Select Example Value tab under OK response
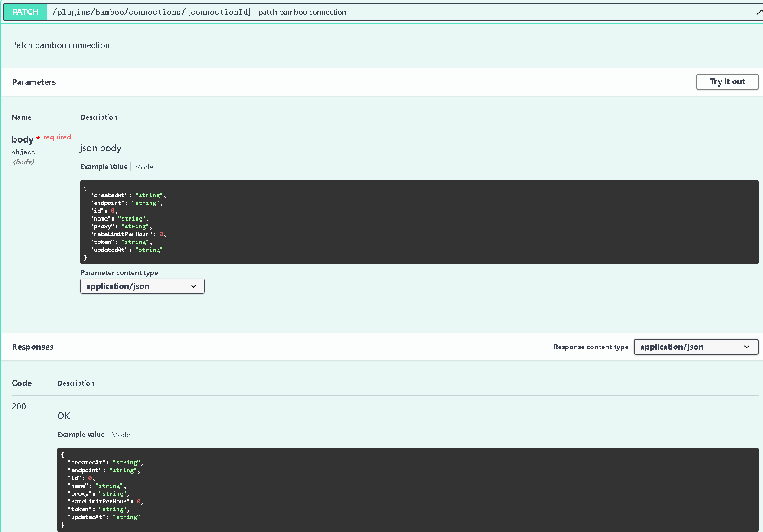 [x=81, y=435]
